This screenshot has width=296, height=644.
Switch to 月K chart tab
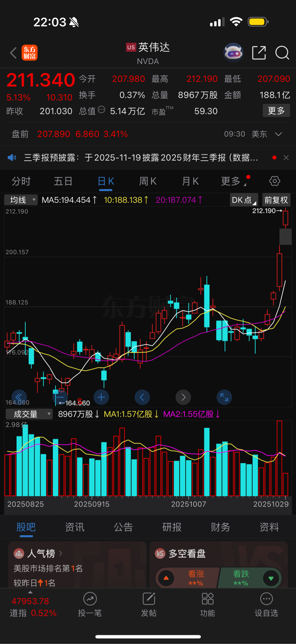coord(190,181)
